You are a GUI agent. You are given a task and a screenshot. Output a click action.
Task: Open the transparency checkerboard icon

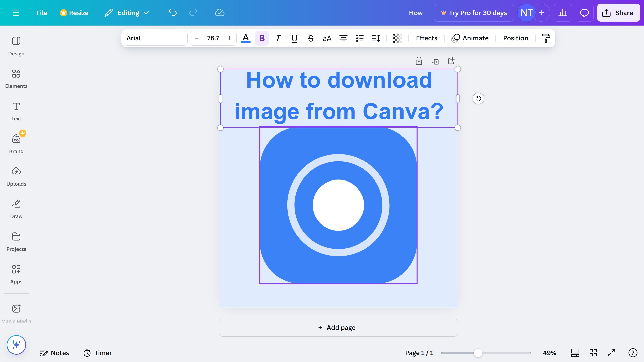tap(397, 38)
